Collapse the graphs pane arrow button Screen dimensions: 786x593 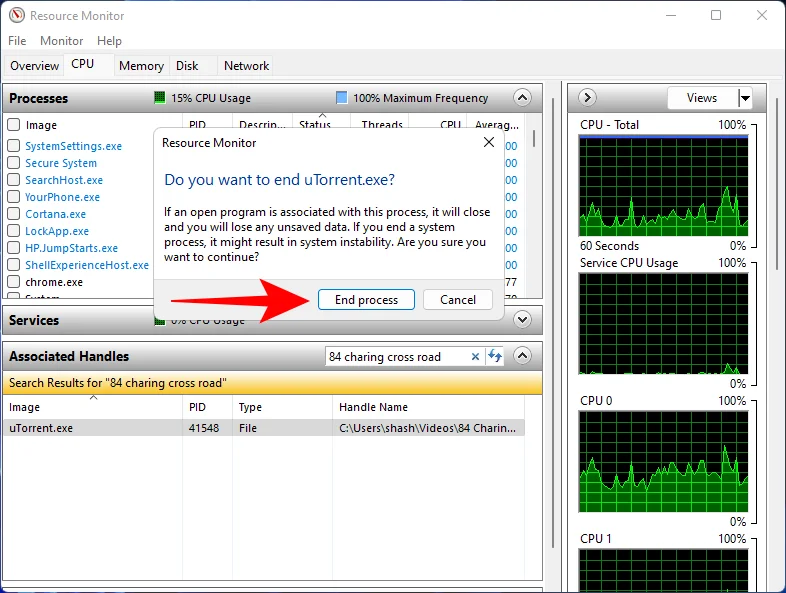coord(587,97)
